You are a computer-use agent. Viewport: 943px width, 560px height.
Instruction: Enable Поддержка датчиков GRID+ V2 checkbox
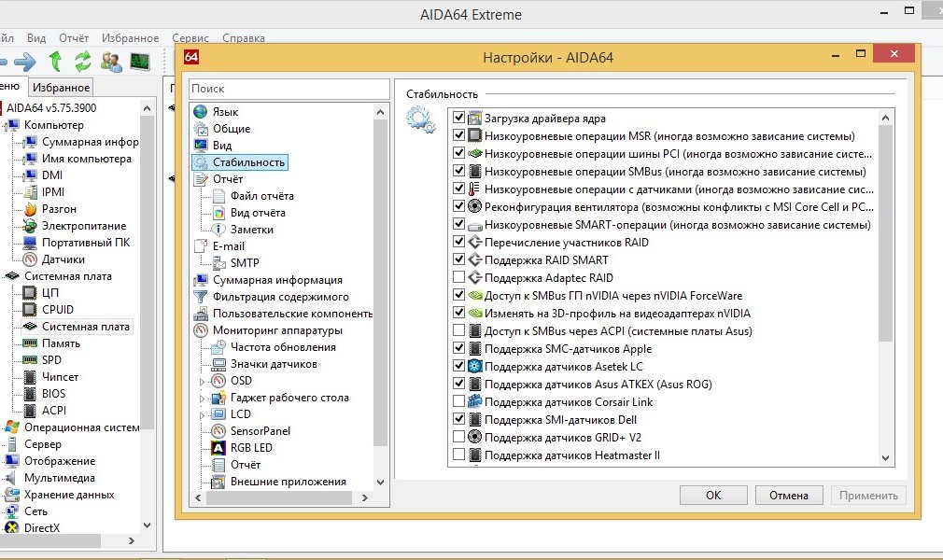458,437
